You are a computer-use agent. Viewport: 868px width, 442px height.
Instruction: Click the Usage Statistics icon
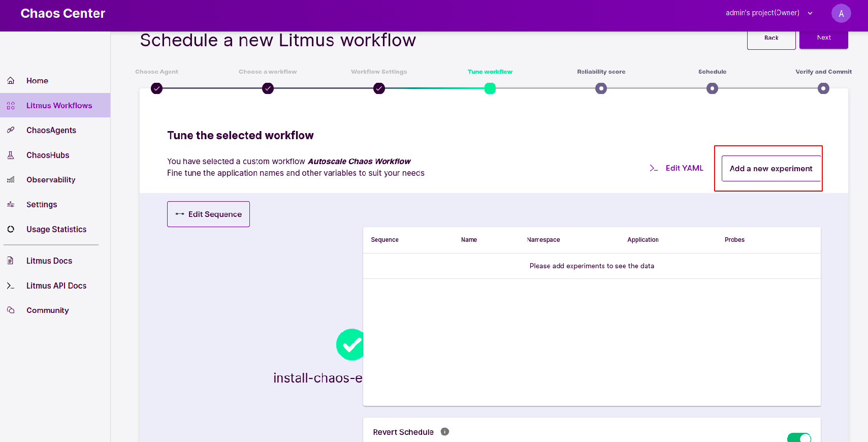pyautogui.click(x=11, y=229)
